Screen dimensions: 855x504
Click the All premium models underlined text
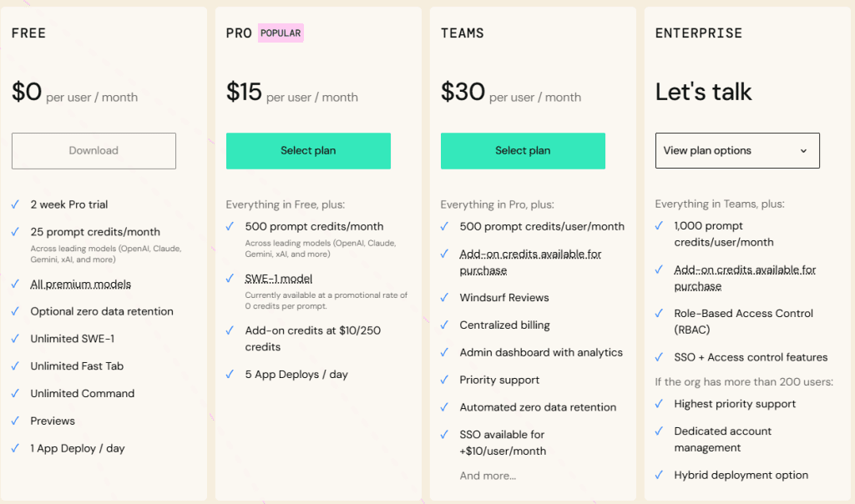click(80, 285)
